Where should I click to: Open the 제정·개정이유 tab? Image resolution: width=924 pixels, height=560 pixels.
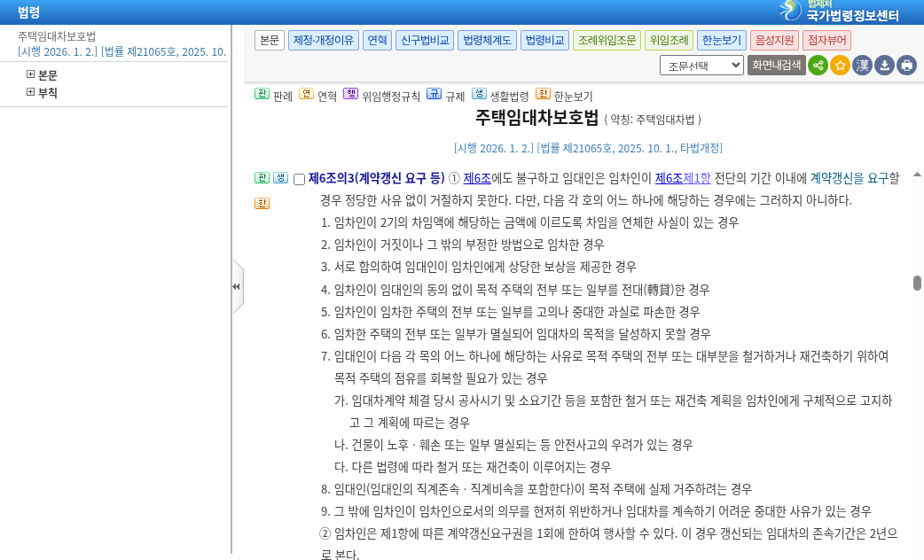pyautogui.click(x=324, y=40)
